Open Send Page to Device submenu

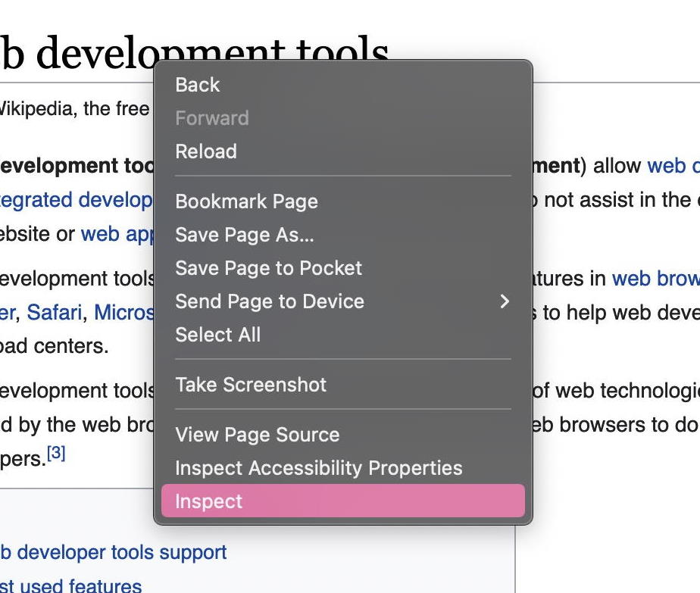coord(343,301)
